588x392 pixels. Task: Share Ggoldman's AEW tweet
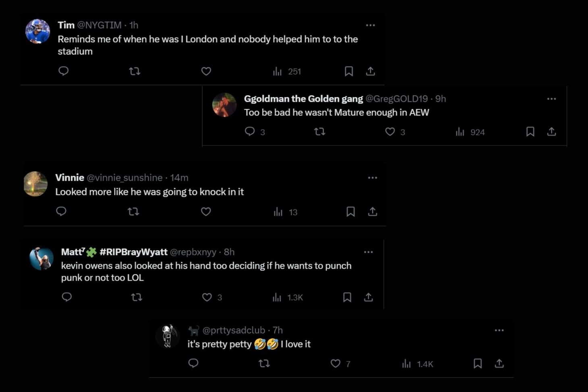click(551, 132)
